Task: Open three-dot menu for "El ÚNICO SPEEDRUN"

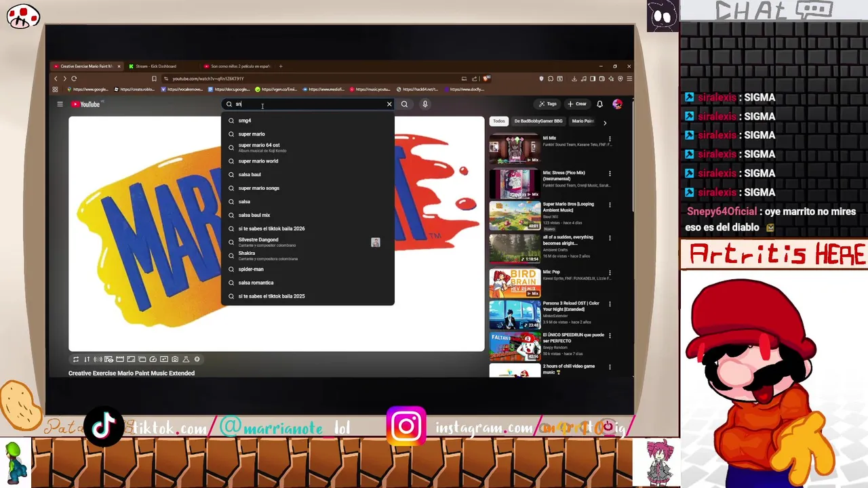Action: (610, 335)
